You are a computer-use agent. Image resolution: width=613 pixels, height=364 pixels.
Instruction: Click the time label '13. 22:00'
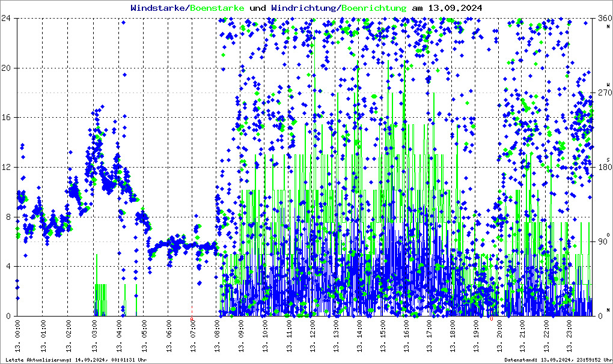click(x=546, y=336)
